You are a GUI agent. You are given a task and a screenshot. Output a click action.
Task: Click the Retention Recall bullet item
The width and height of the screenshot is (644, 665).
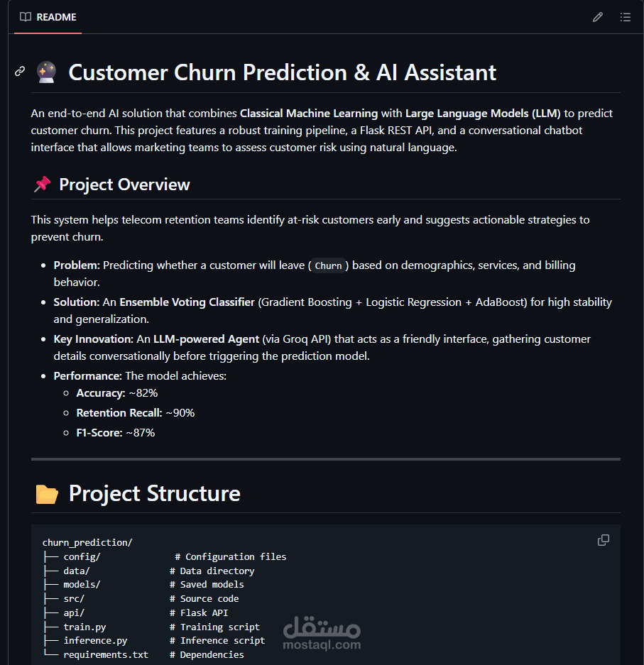(x=136, y=412)
